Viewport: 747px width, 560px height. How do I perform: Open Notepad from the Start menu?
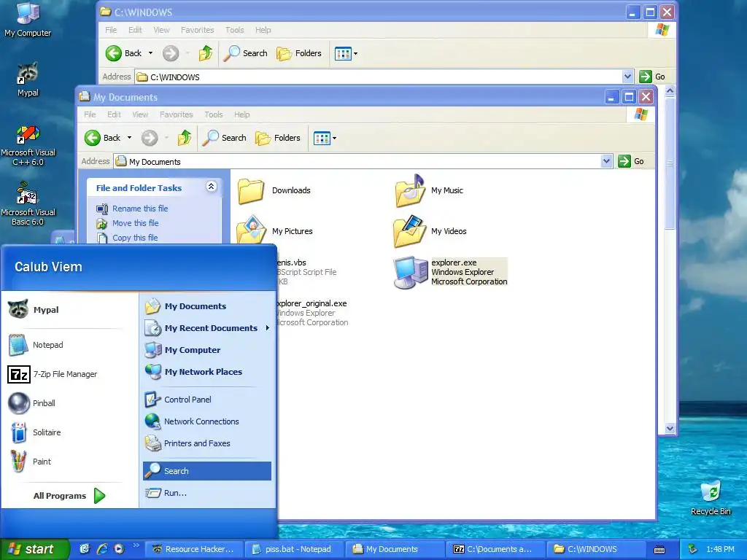point(69,345)
